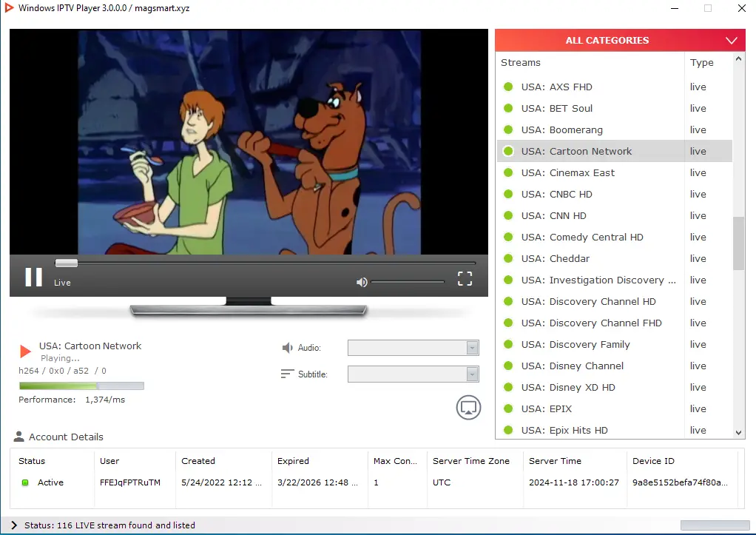Click green dot next to USA: BET Soul
This screenshot has height=535, width=756.
click(x=508, y=108)
